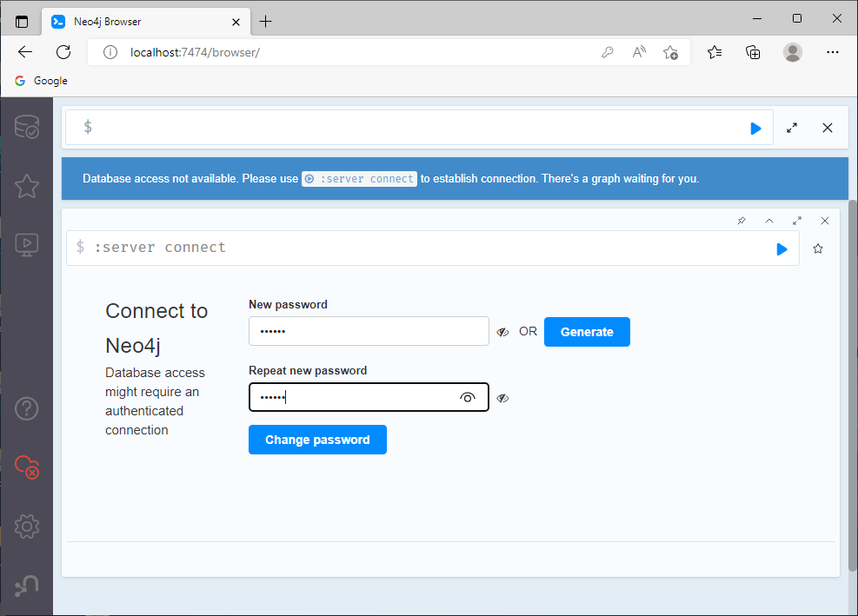858x616 pixels.
Task: Open the Help question mark sidebar icon
Action: [x=26, y=408]
